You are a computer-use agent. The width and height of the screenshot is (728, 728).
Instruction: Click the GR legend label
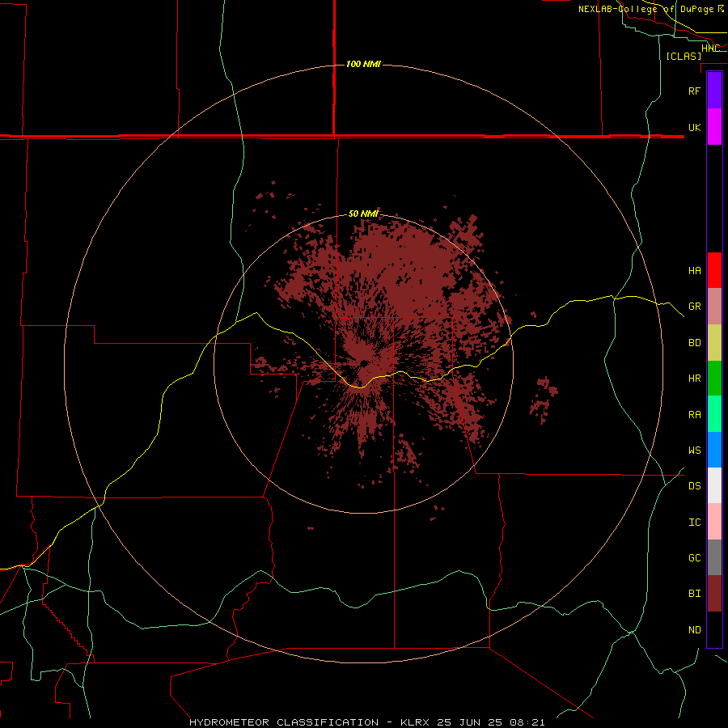point(695,307)
